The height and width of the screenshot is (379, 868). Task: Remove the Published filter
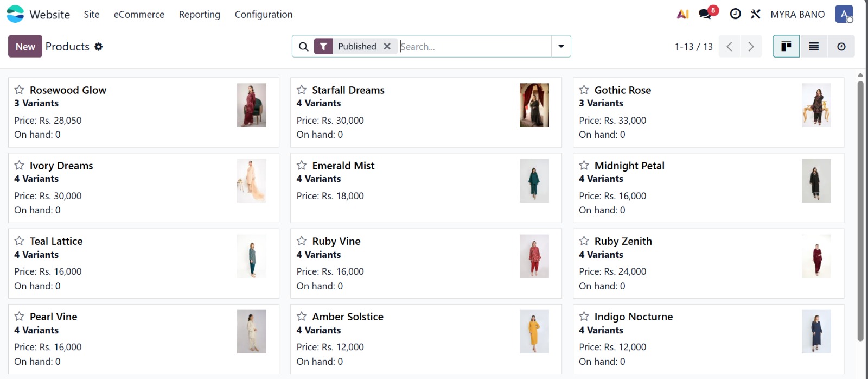tap(387, 47)
